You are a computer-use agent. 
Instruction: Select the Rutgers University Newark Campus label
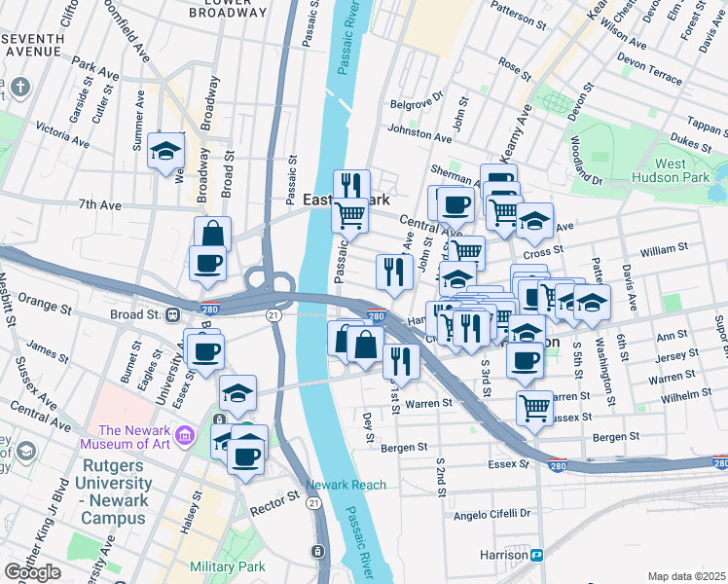click(113, 492)
